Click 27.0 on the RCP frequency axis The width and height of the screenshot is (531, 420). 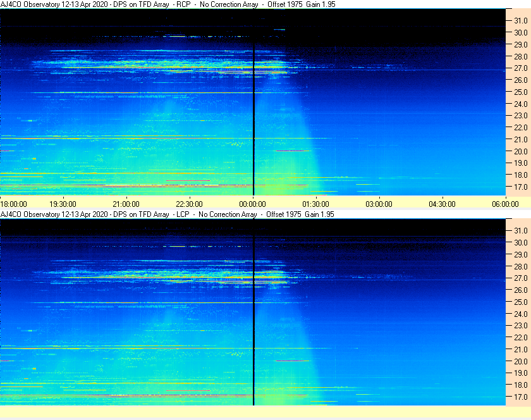pos(521,68)
